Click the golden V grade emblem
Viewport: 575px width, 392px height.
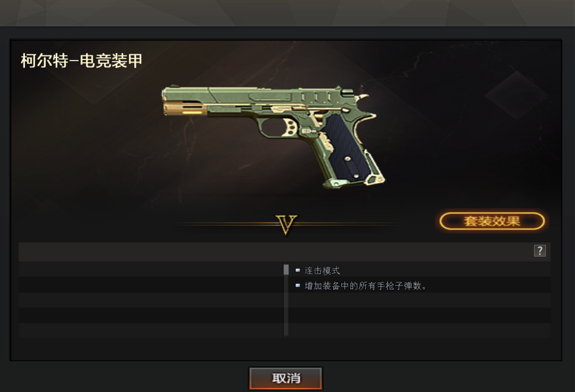click(286, 224)
